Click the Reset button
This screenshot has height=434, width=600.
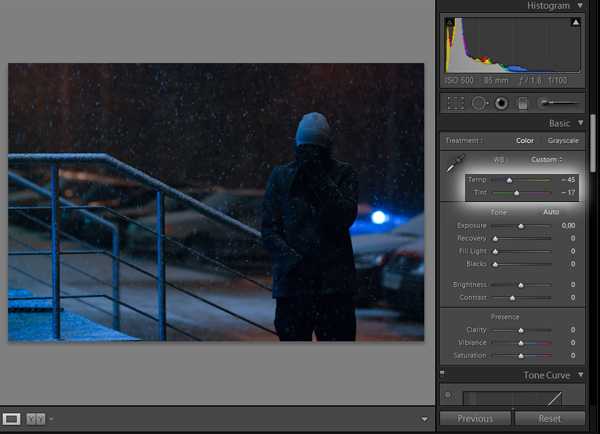549,418
